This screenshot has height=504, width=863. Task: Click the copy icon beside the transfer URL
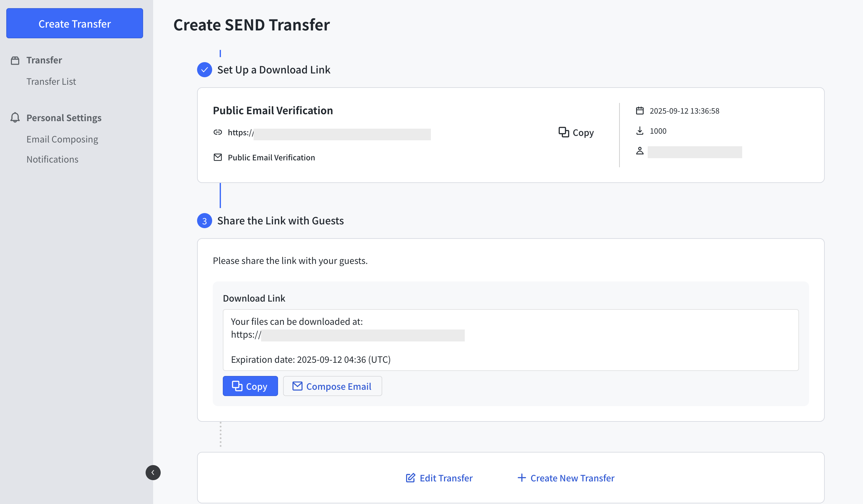point(563,132)
